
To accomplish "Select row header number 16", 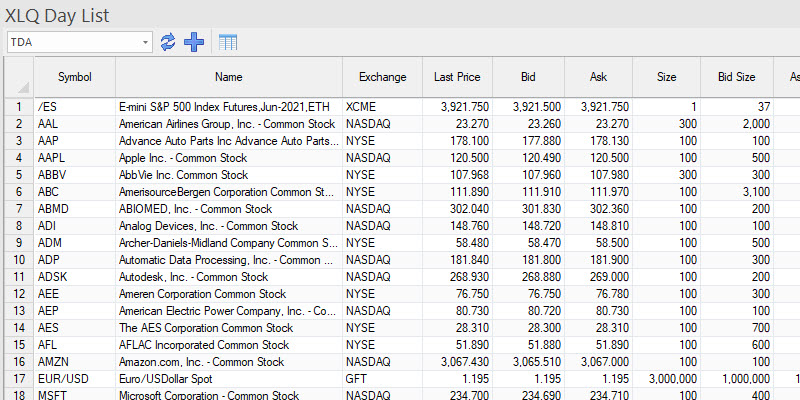I will (x=19, y=362).
